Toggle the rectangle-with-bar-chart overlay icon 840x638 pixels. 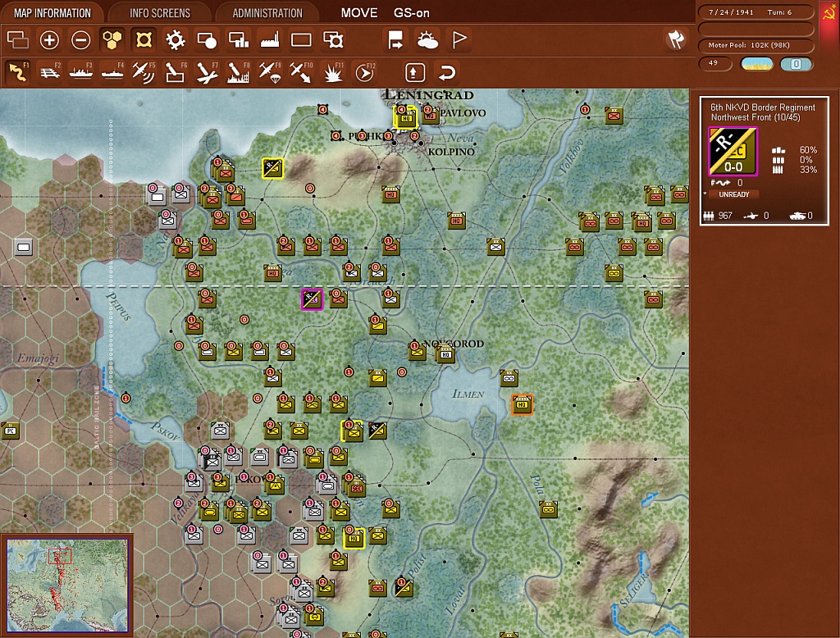(239, 39)
